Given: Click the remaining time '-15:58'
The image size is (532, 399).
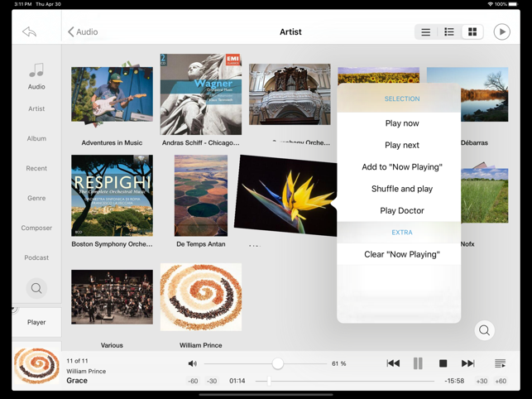Looking at the screenshot, I should 454,381.
